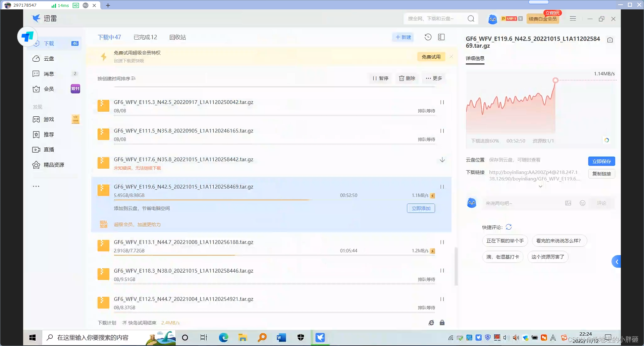Open the browser icon in bottom bar

[x=431, y=323]
